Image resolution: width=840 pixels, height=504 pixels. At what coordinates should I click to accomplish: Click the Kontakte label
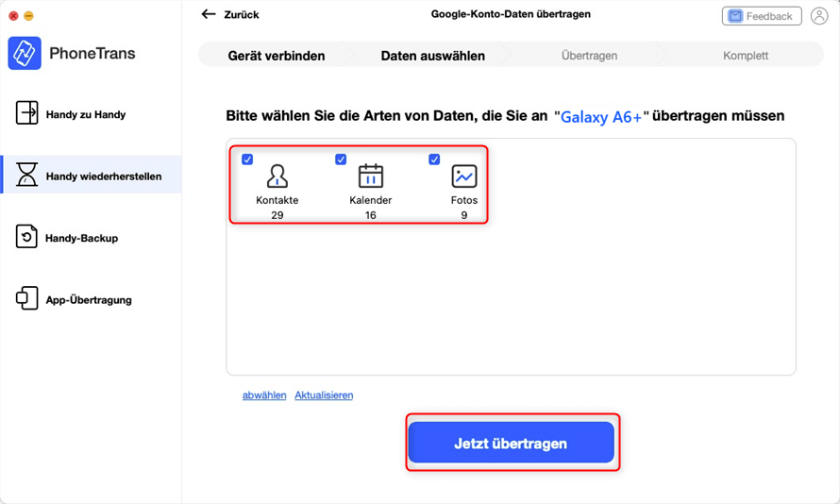pos(277,200)
